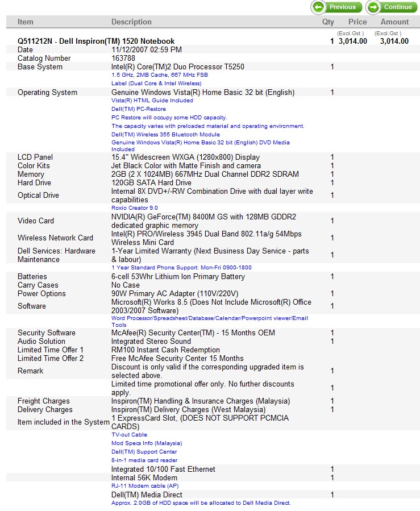
Task: Click catalog number 163788
Action: [123, 58]
